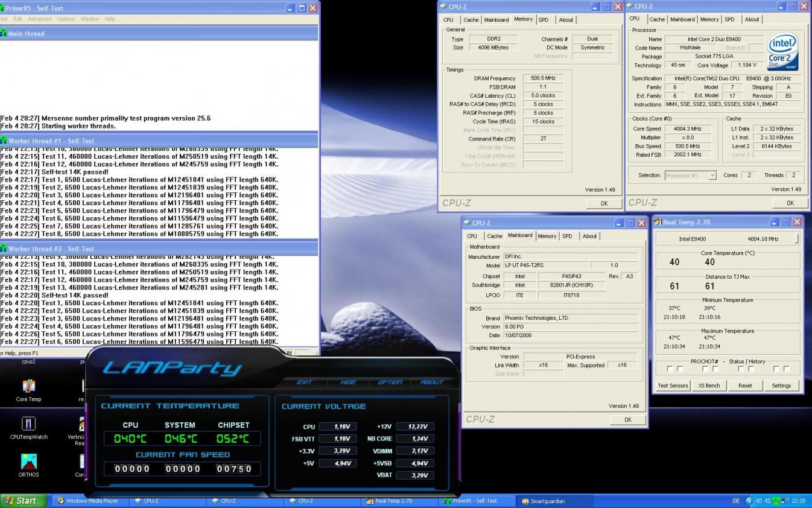Click the network icon in system tray
This screenshot has width=812, height=508.
784,501
